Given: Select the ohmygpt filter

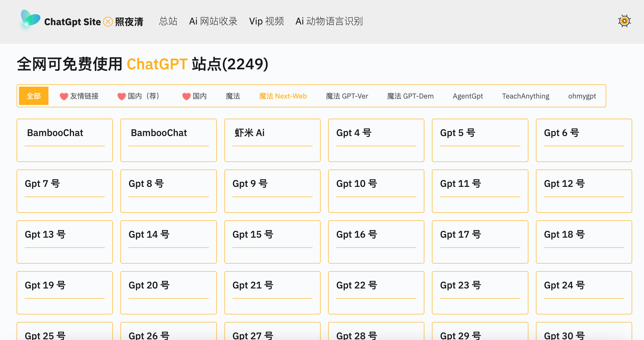Looking at the screenshot, I should tap(582, 96).
